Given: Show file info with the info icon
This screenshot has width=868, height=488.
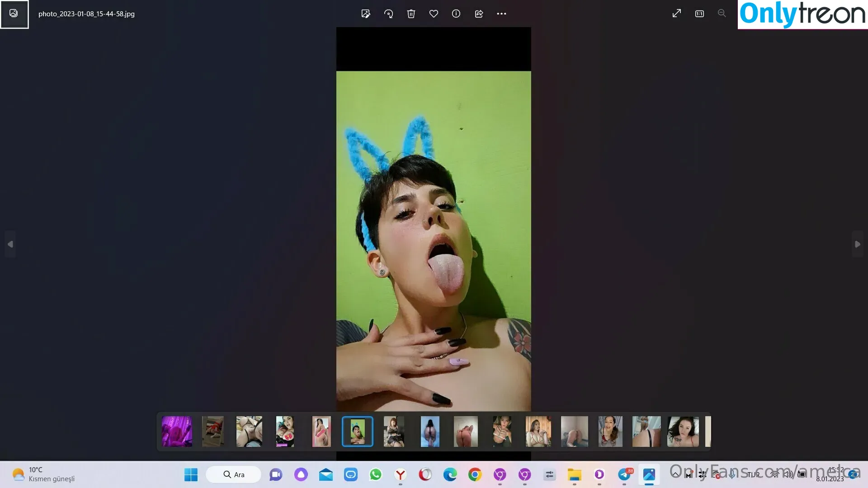Looking at the screenshot, I should tap(456, 14).
